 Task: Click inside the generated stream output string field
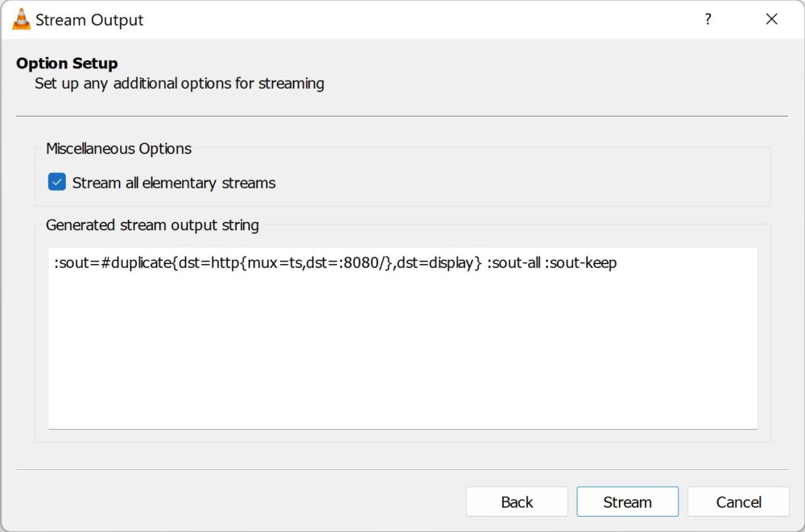pos(402,338)
